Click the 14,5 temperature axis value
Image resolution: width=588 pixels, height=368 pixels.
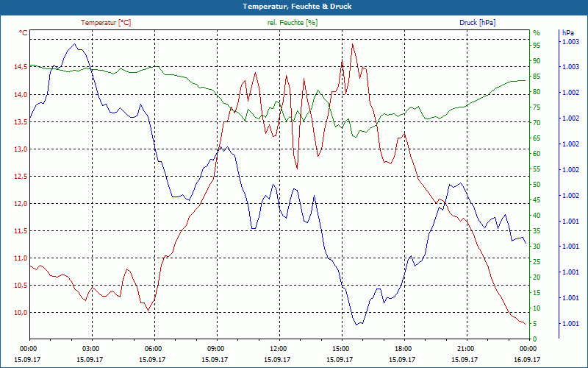[x=21, y=67]
